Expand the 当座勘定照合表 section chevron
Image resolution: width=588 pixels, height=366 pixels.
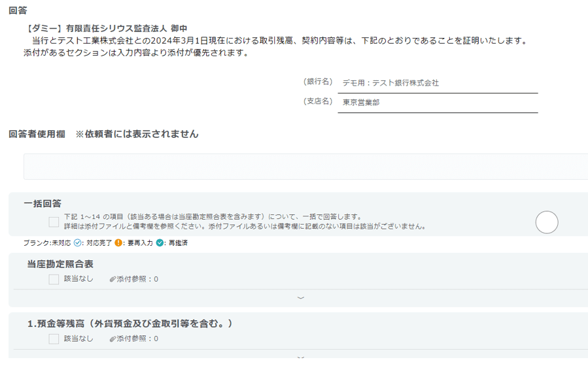point(300,297)
